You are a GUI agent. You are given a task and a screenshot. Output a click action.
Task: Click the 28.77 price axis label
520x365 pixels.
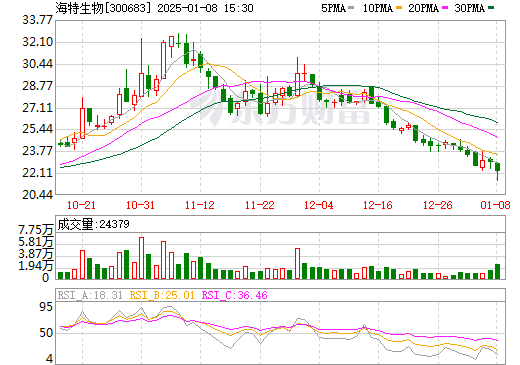[38, 86]
